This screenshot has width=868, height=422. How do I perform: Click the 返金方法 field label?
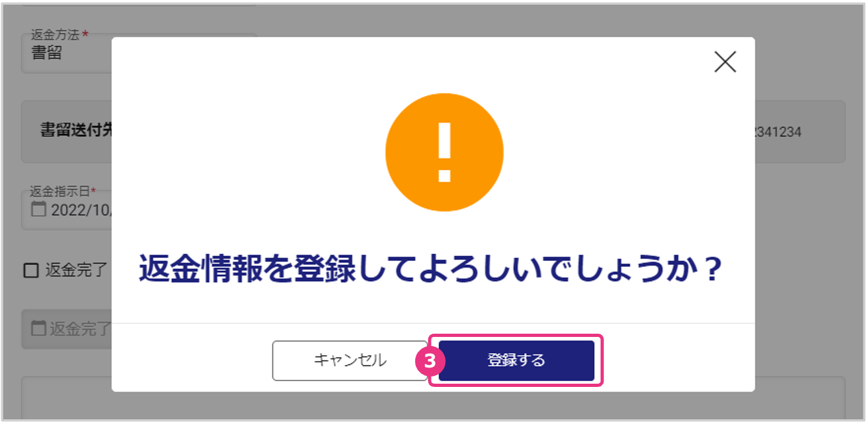point(55,33)
